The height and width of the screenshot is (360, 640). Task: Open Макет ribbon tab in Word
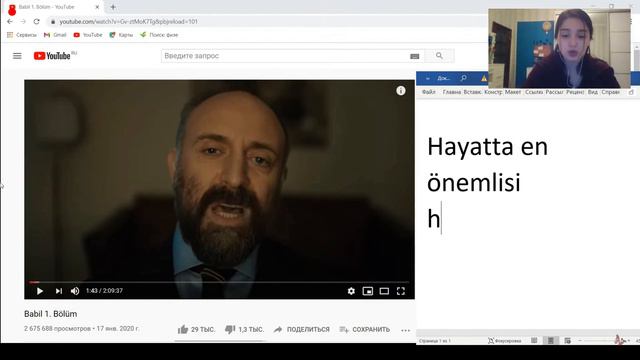(513, 92)
